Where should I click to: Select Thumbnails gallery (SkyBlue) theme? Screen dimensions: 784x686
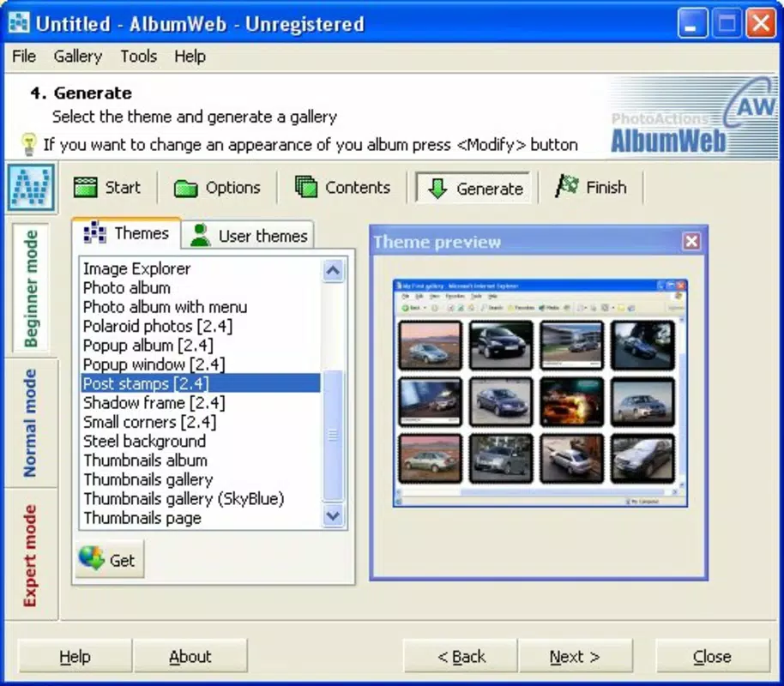point(200,498)
